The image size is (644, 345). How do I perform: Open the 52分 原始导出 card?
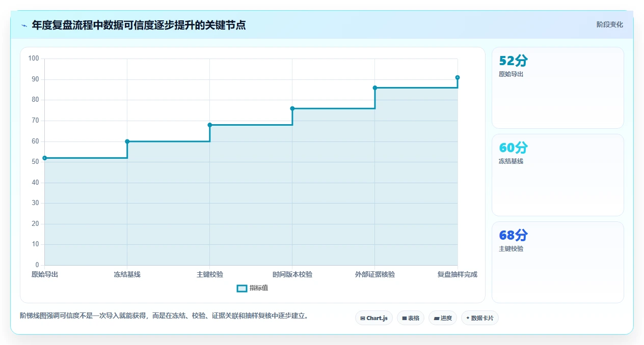(557, 88)
